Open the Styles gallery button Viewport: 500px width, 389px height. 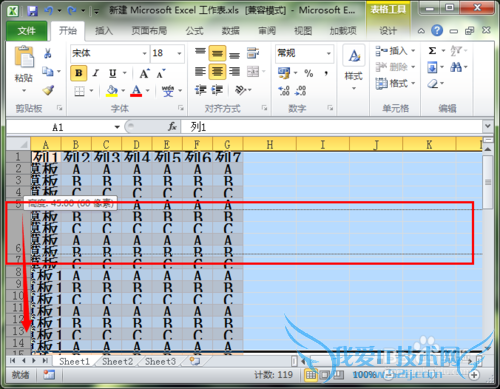pyautogui.click(x=354, y=67)
